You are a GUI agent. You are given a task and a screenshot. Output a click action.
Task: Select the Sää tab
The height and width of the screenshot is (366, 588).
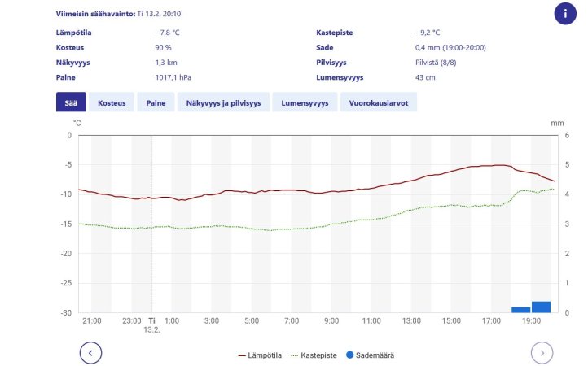coord(71,102)
